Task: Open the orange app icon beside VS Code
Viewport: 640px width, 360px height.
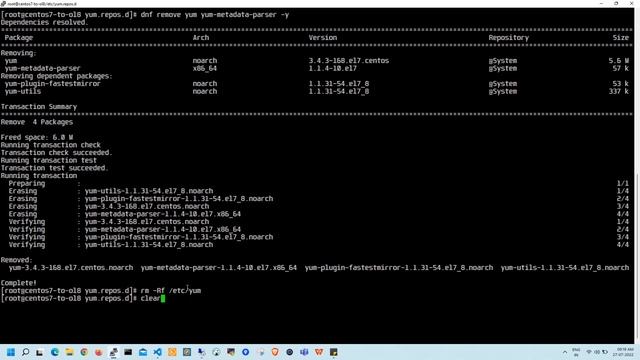Action: pyautogui.click(x=172, y=352)
